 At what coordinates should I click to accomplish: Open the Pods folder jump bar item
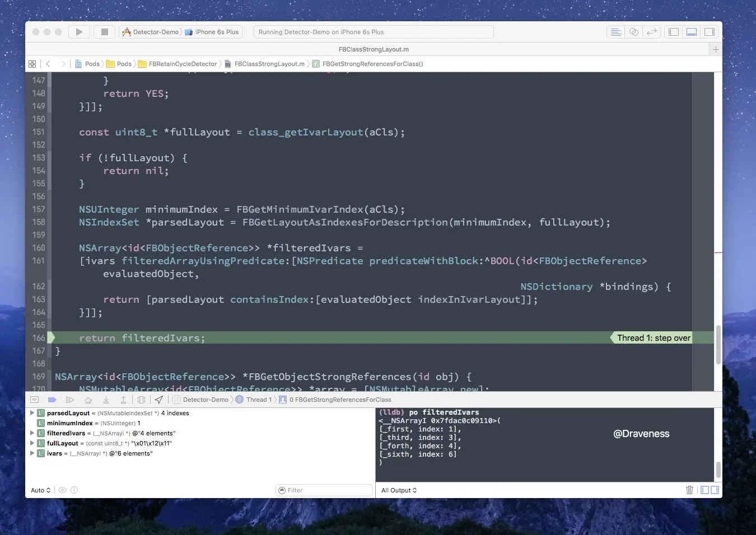pos(119,64)
